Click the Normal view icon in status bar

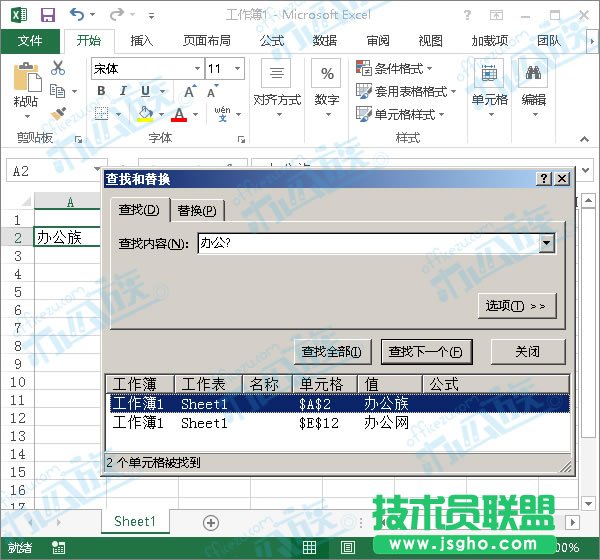click(x=309, y=547)
